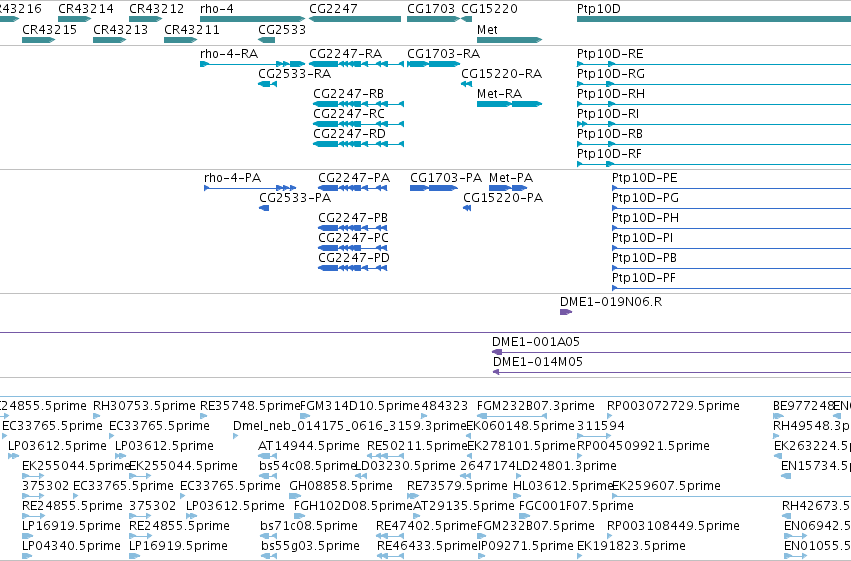Click the FGM232B07.3prime EST label
Screen dimensions: 851x561
point(536,406)
